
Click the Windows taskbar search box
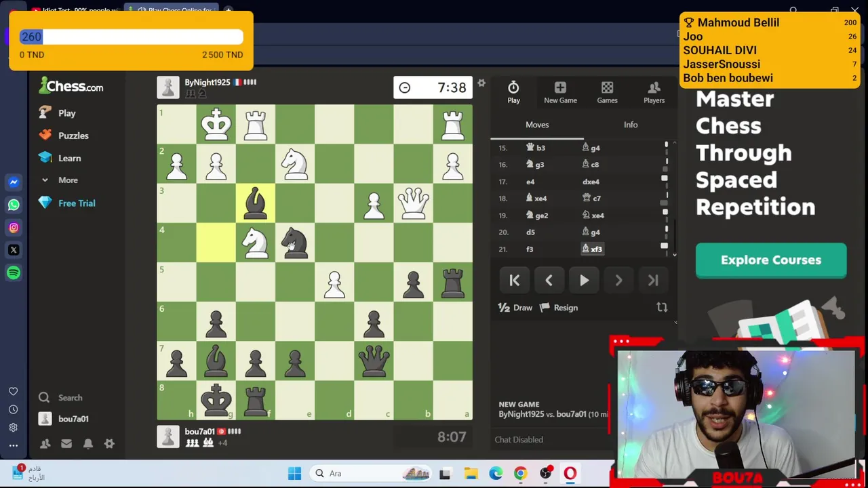tap(372, 473)
